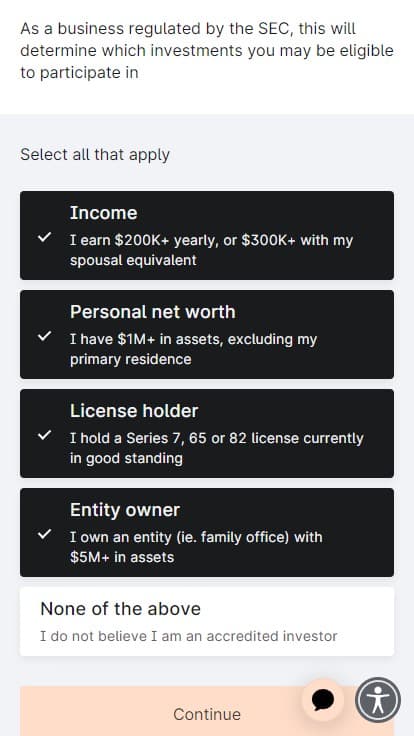Viewport: 414px width, 736px height.
Task: Open the chat bubble widget
Action: pyautogui.click(x=322, y=700)
